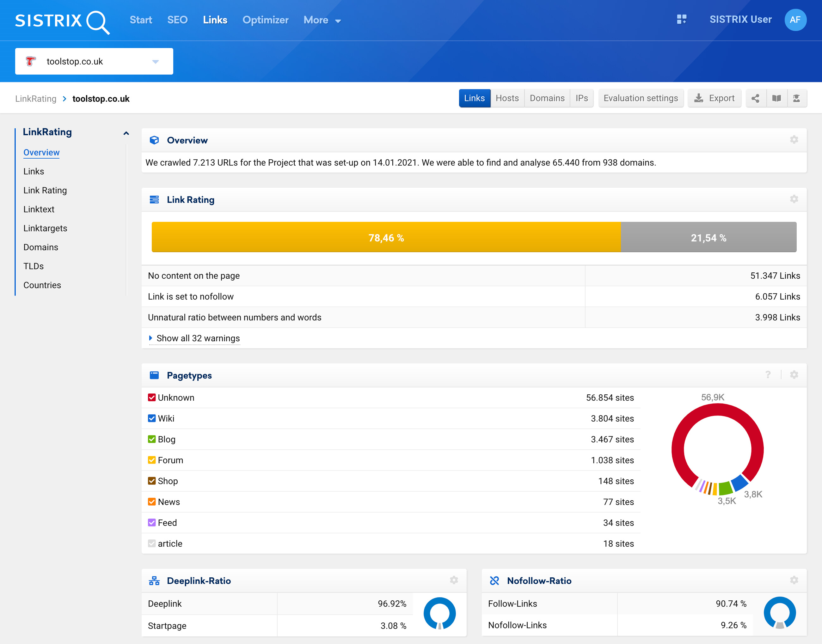Uncheck the Unknown pagetype checkbox
Screen dimensions: 822x644
coord(152,398)
